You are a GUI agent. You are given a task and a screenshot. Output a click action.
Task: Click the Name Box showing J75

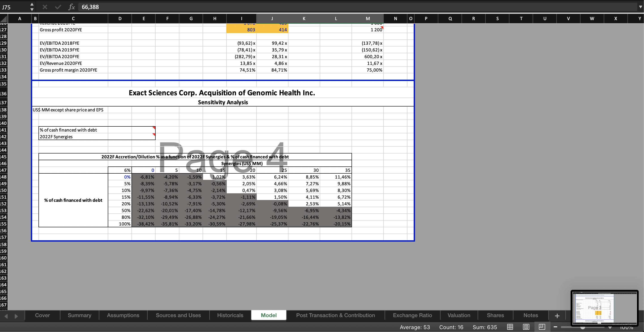click(x=15, y=7)
